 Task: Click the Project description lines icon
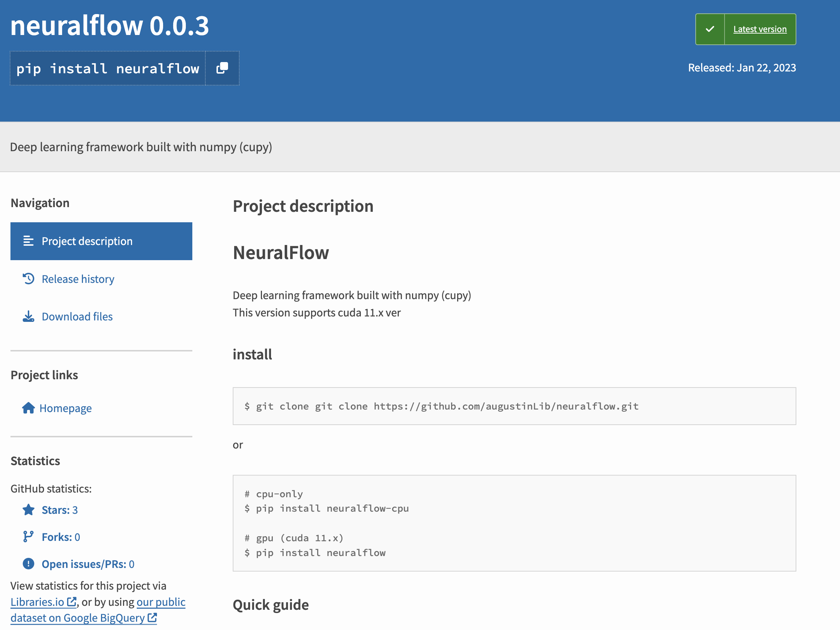pyautogui.click(x=29, y=241)
